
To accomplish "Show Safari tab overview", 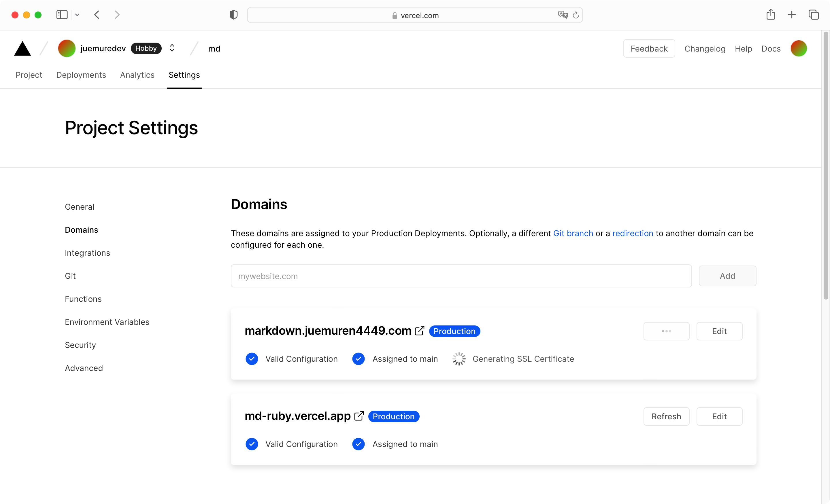I will pyautogui.click(x=814, y=15).
